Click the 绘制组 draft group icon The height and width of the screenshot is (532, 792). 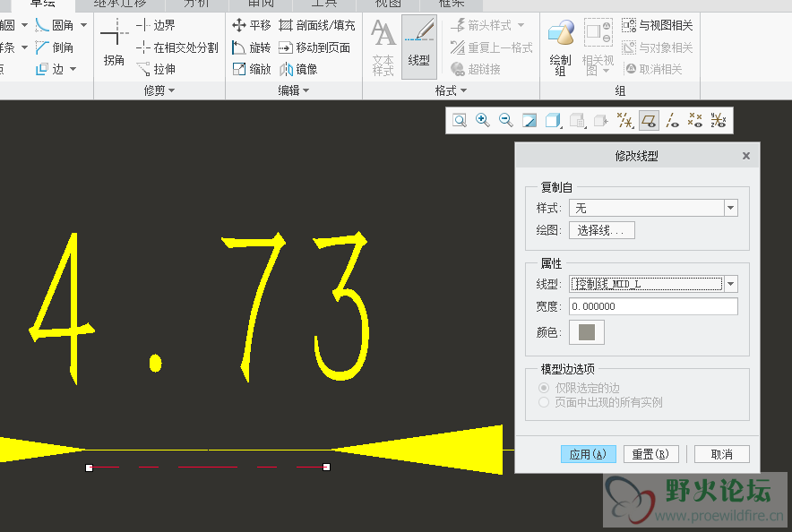point(560,47)
